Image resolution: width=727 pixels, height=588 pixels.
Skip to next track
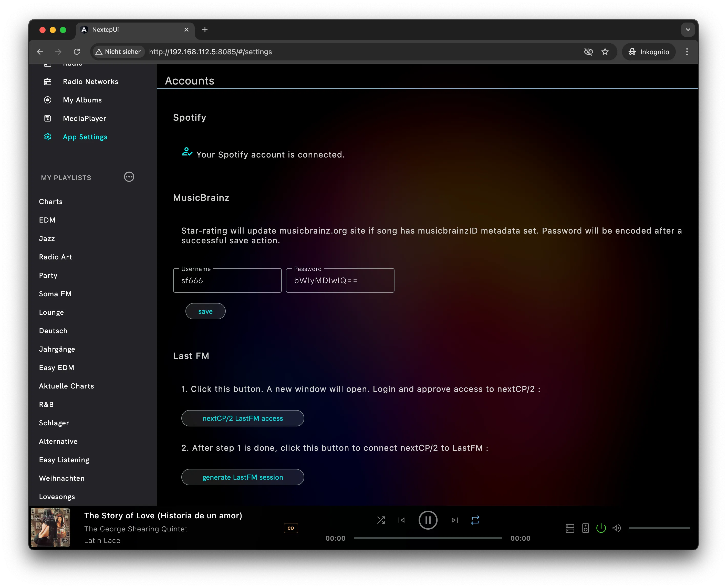tap(455, 520)
